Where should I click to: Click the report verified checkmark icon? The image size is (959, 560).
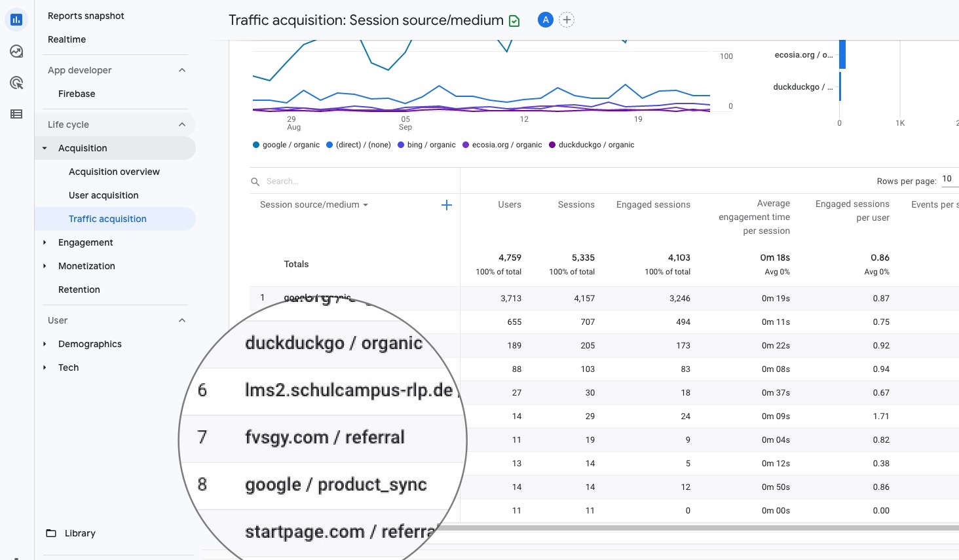(514, 21)
